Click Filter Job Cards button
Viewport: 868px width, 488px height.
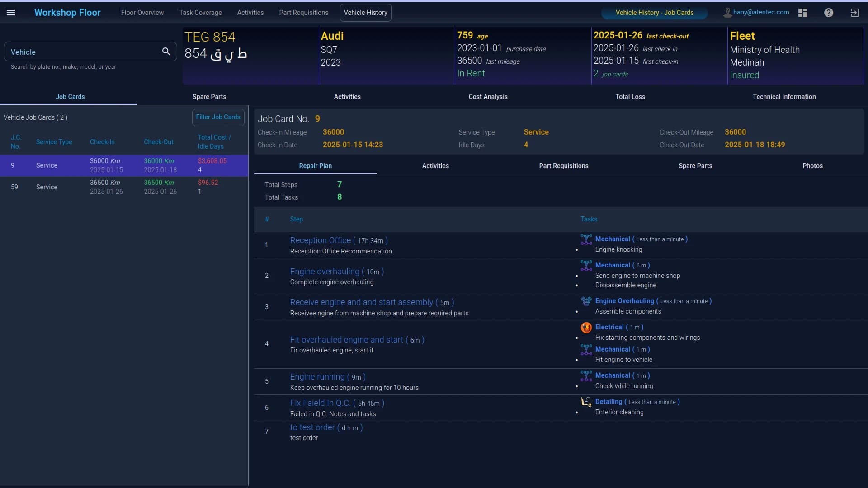pos(218,117)
